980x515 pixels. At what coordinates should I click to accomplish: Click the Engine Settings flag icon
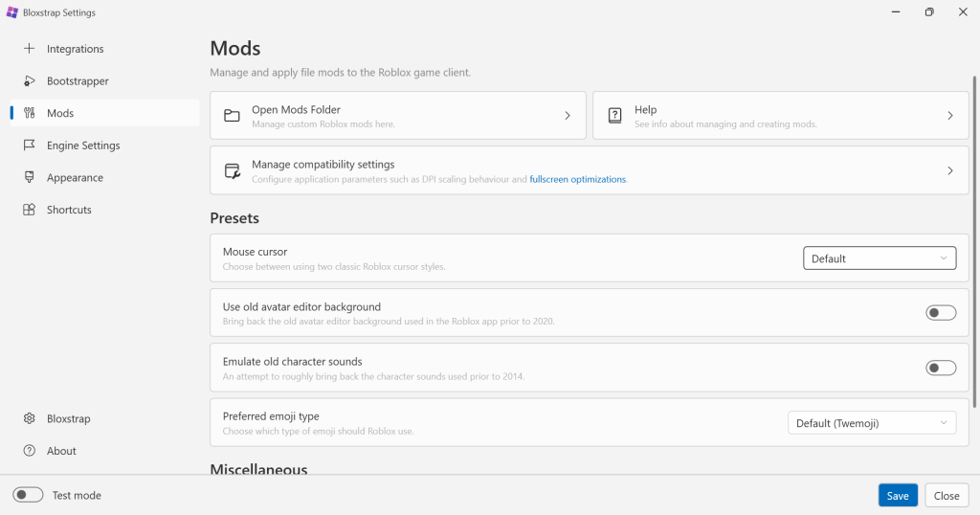click(29, 145)
